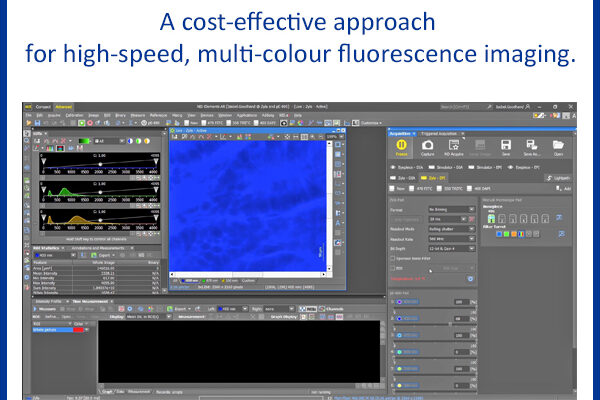Select the first nosepiece objective icon
This screenshot has width=600, height=400.
(x=491, y=218)
